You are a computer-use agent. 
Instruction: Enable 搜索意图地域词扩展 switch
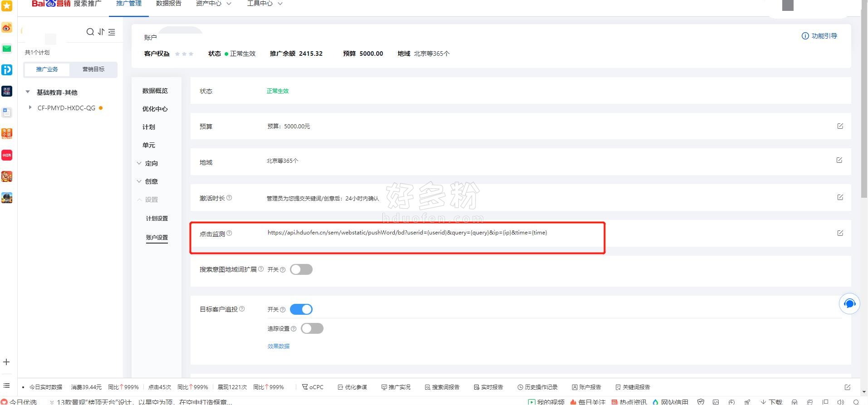pyautogui.click(x=301, y=269)
